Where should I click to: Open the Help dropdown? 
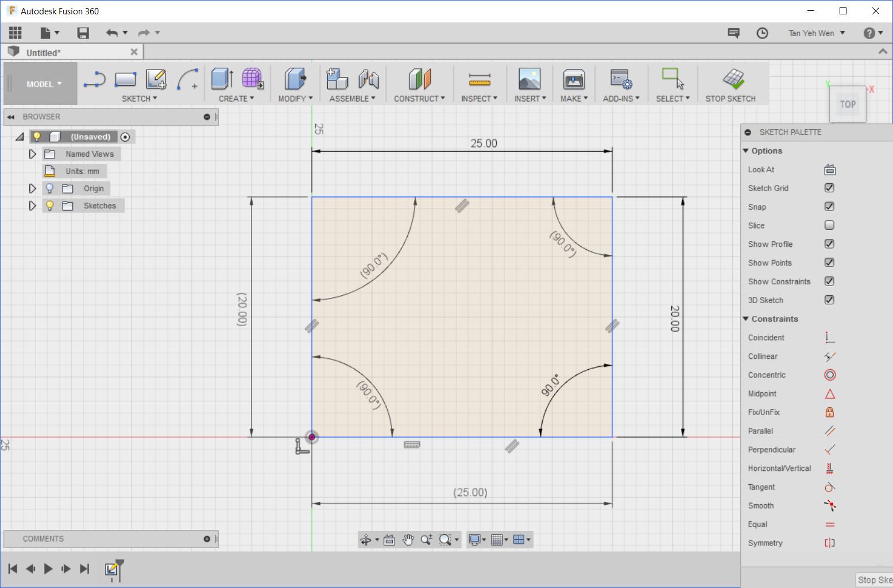pos(873,33)
